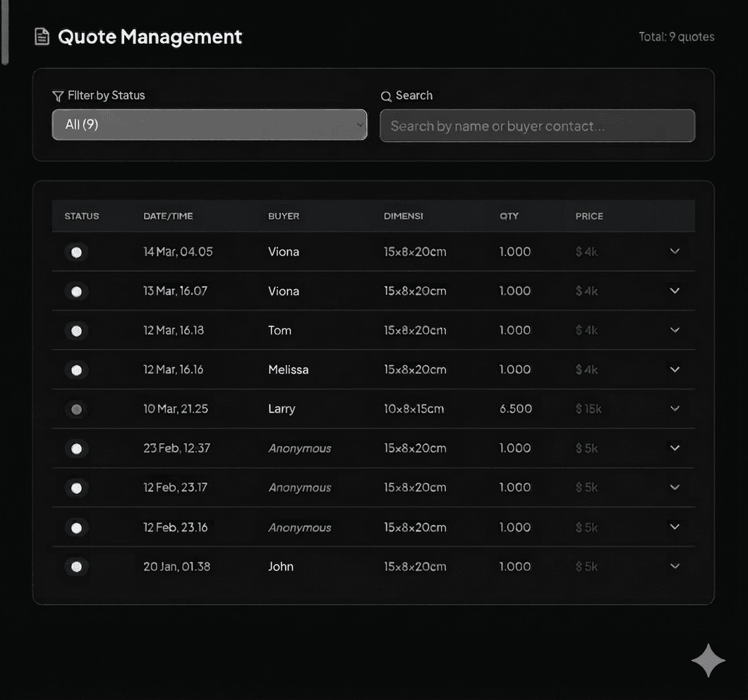Click the status dot for 13 Mar Viona
748x700 pixels.
[76, 291]
